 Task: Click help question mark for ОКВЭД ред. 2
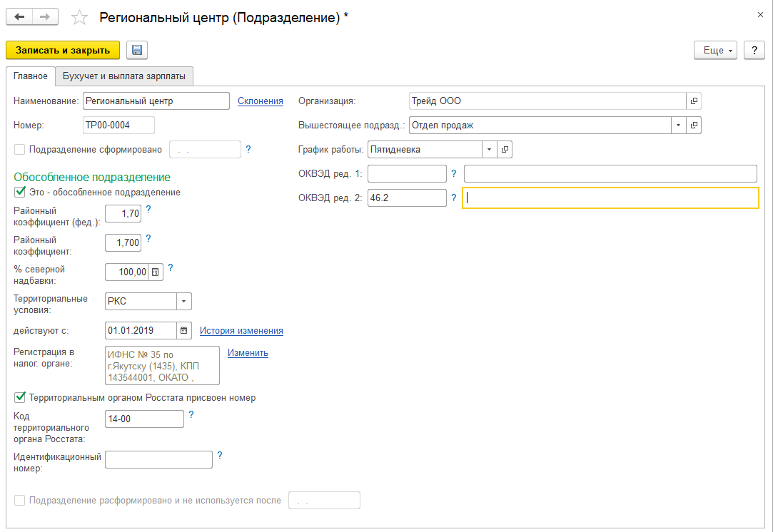coord(453,198)
